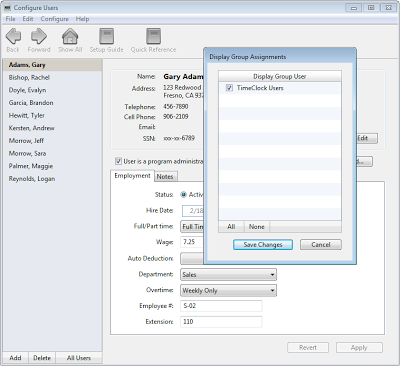Click the telephone number 456-7890
This screenshot has width=400, height=366.
(176, 107)
